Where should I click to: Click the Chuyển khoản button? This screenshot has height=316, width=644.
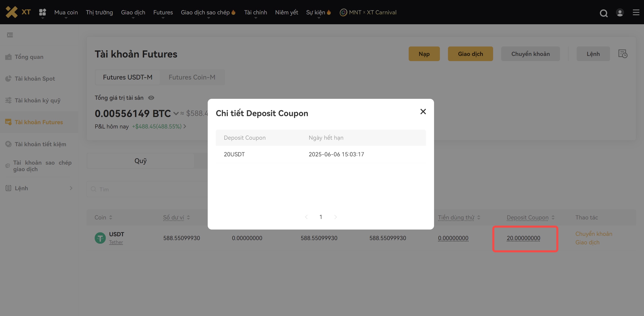point(530,54)
